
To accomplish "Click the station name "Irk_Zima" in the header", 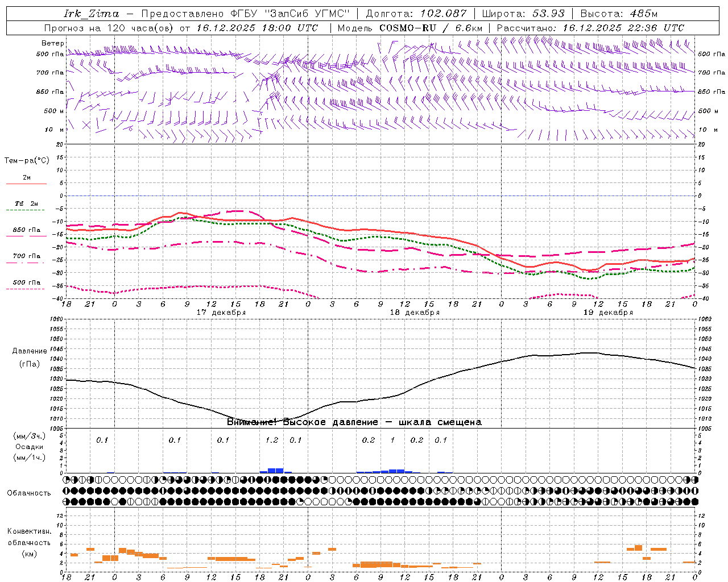I will coord(91,14).
